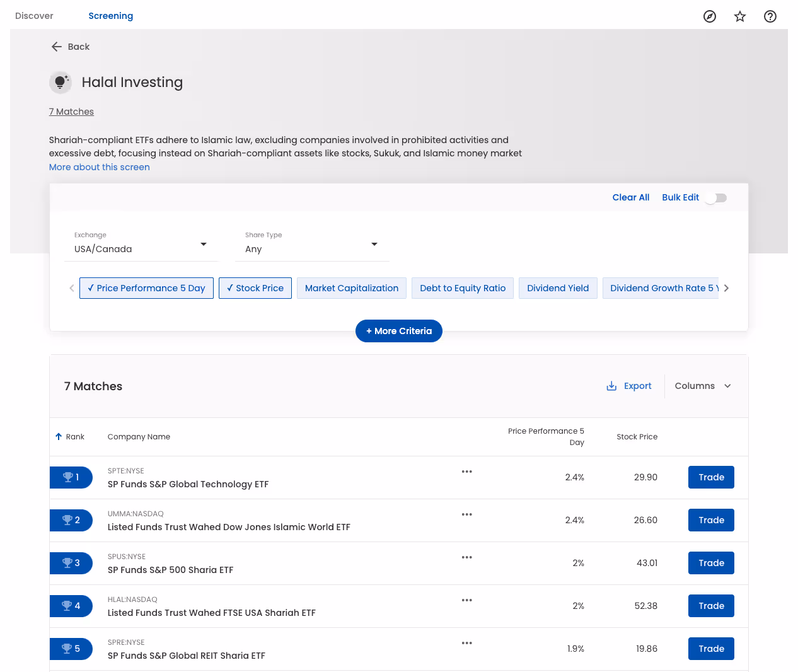
Task: Enable the Dividend Growth Rate 5 criterion
Action: 661,288
